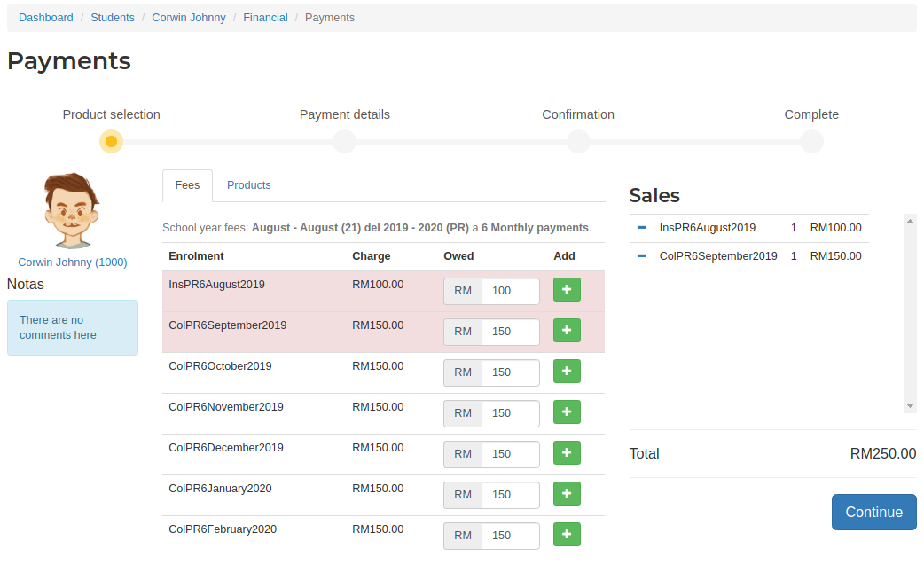This screenshot has width=924, height=588.
Task: Add ColPR6December2019 fee to sales
Action: coord(567,453)
